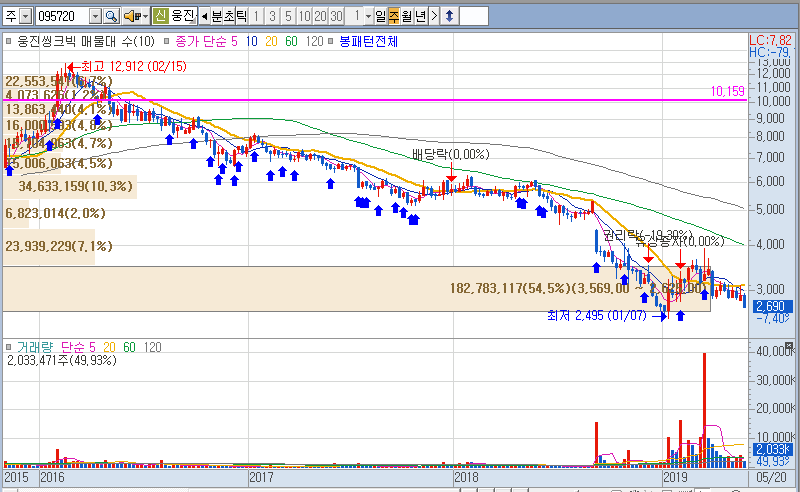Viewport: 800px width, 492px height.
Task: Click the gray 120 moving average label
Action: pos(314,41)
